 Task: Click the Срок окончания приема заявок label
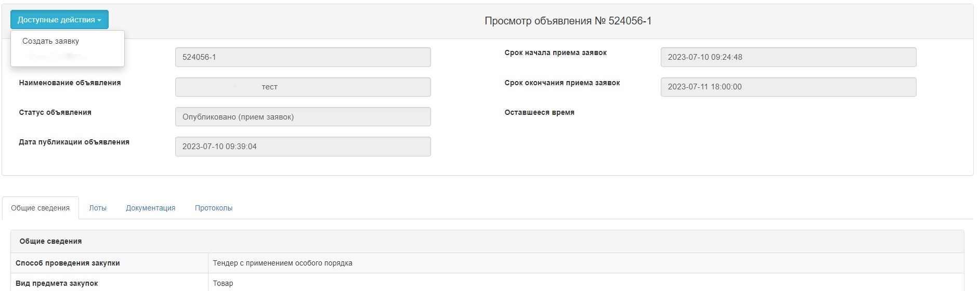(562, 83)
